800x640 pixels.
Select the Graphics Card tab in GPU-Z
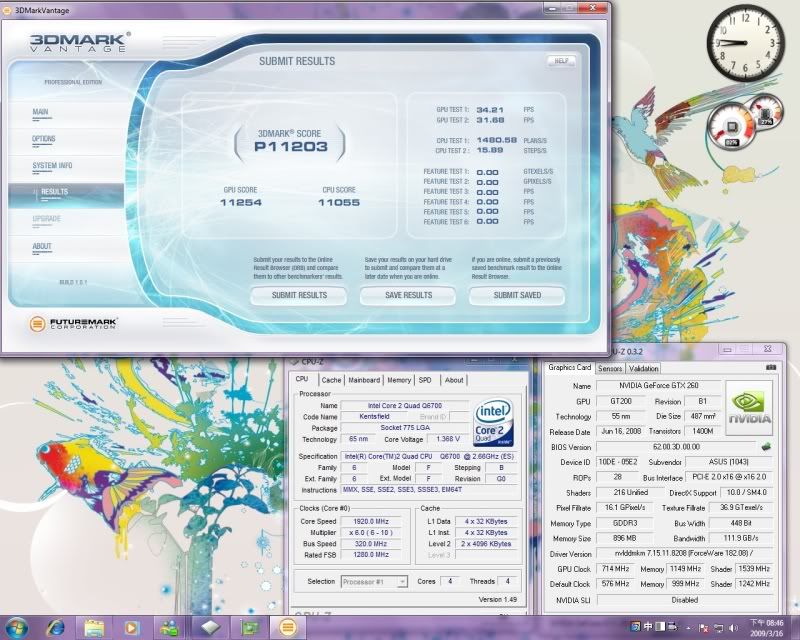coord(569,367)
